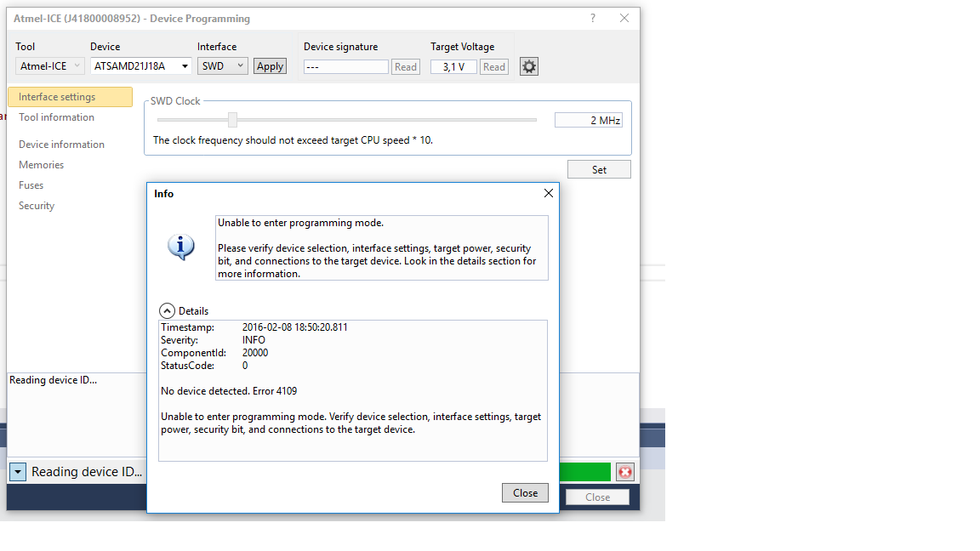This screenshot has width=980, height=551.
Task: Close the Device Programming window
Action: (624, 18)
